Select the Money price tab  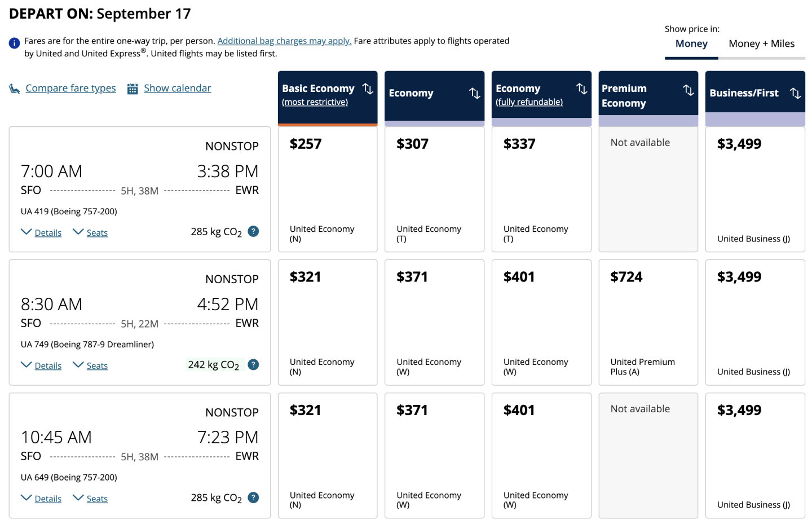click(691, 44)
